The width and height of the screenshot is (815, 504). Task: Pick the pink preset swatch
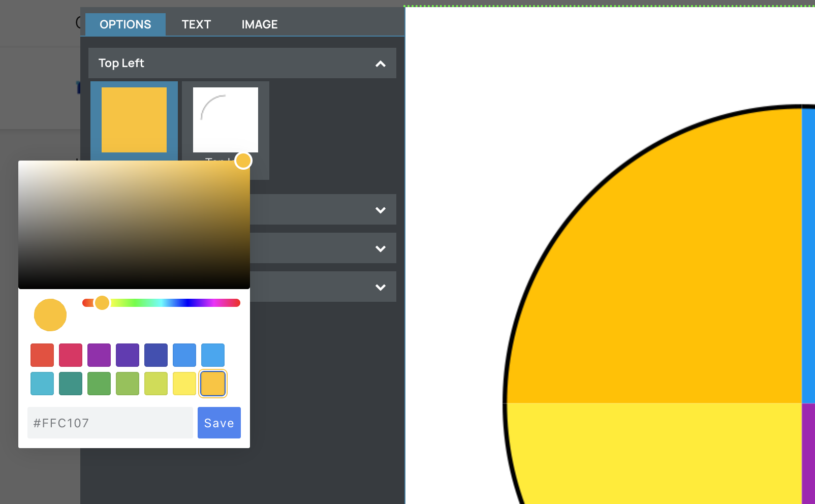click(x=71, y=355)
